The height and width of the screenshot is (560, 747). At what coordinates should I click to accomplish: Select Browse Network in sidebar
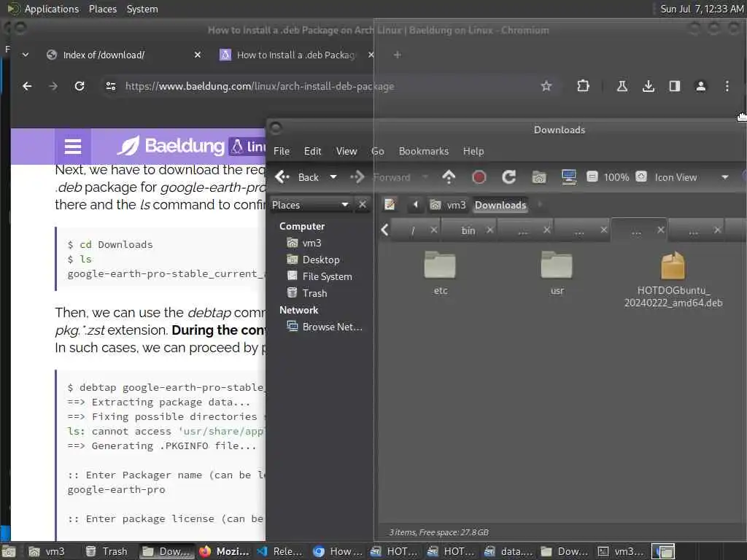332,327
